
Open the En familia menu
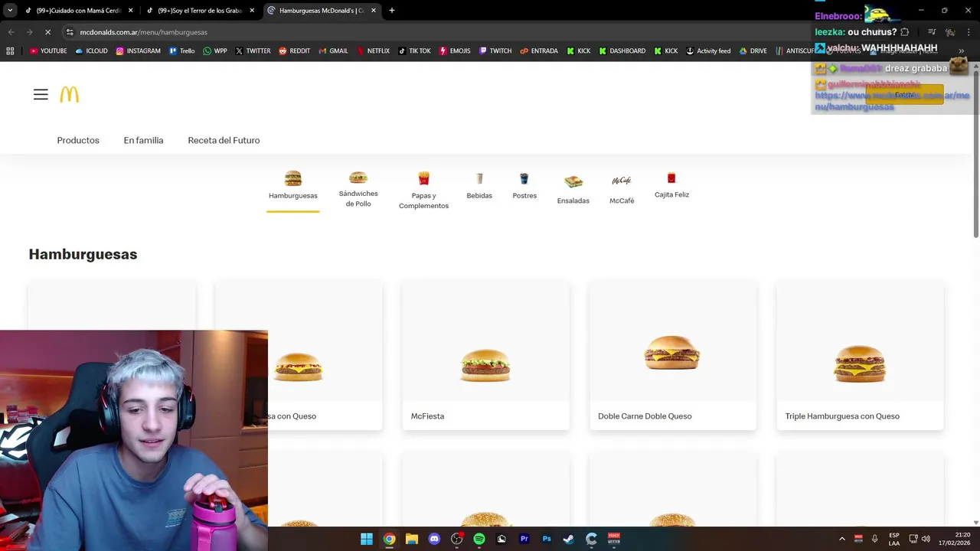[x=143, y=140]
